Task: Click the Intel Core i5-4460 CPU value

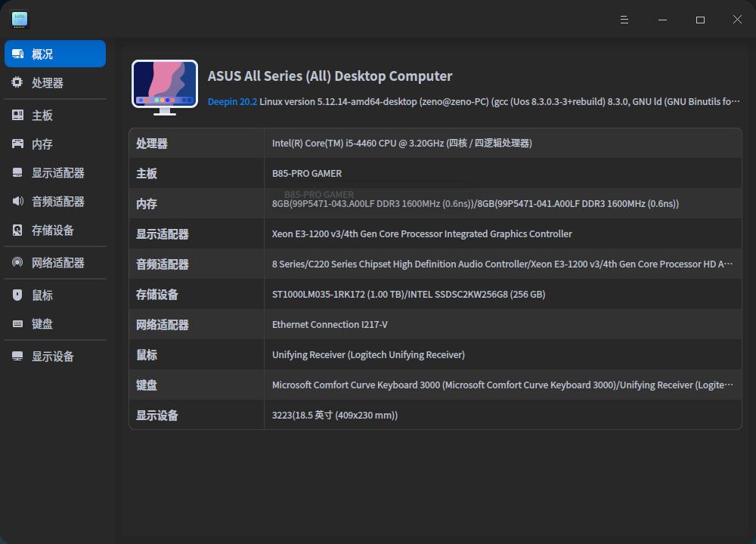Action: [401, 143]
